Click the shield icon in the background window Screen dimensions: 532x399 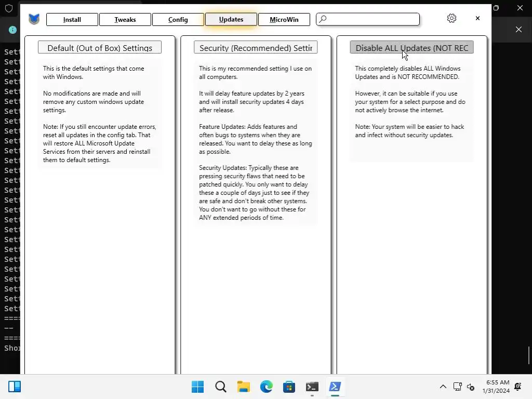pos(9,8)
